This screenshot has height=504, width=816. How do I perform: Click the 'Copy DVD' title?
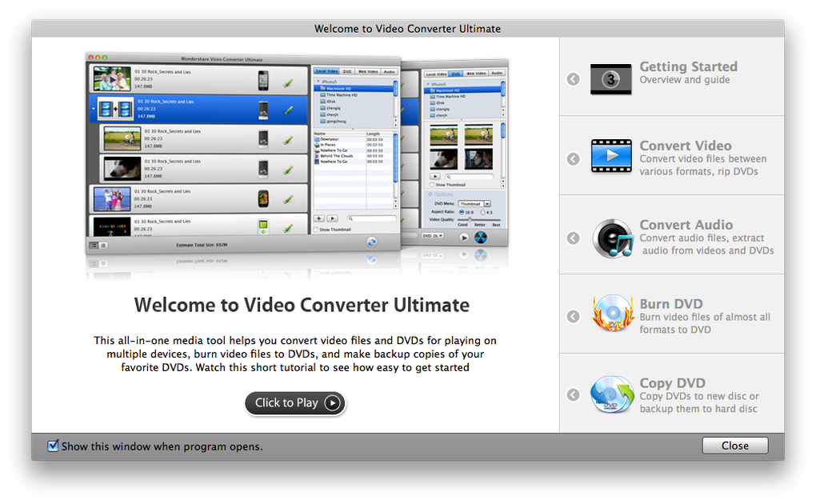coord(672,383)
